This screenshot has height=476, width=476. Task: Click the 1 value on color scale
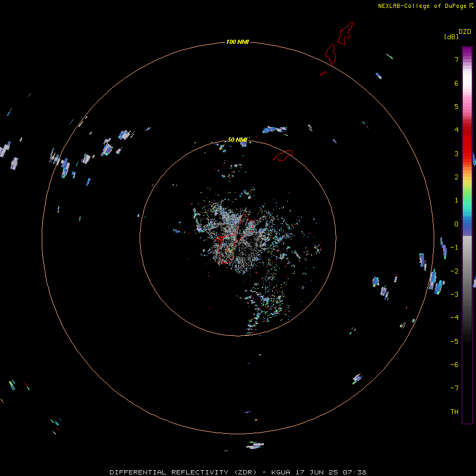coord(456,200)
